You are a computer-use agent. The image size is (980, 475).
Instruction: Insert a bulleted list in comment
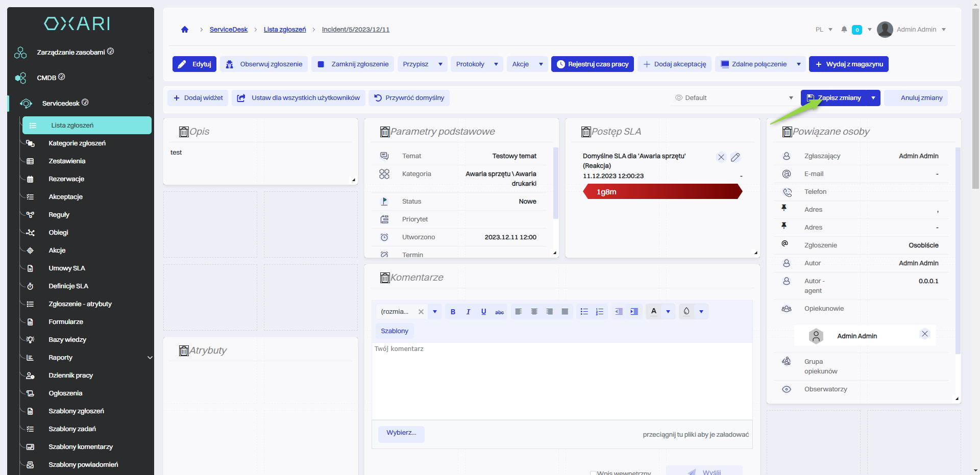(584, 312)
